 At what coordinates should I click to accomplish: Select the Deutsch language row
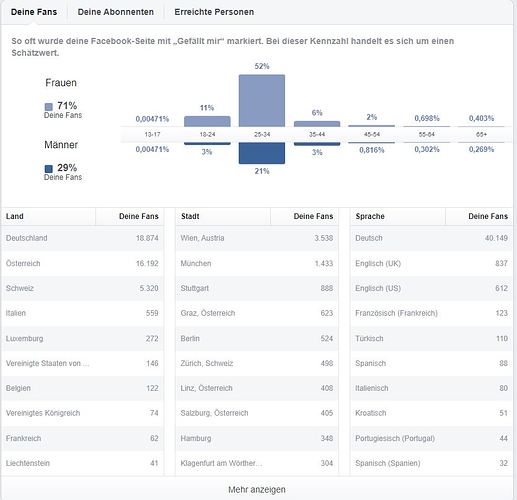(x=431, y=238)
